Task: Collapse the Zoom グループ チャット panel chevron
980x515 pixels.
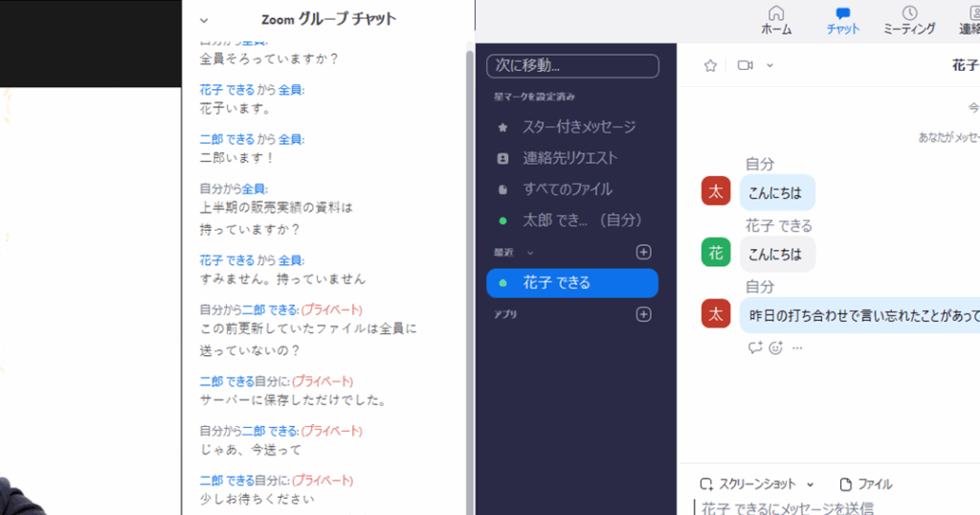Action: click(204, 20)
